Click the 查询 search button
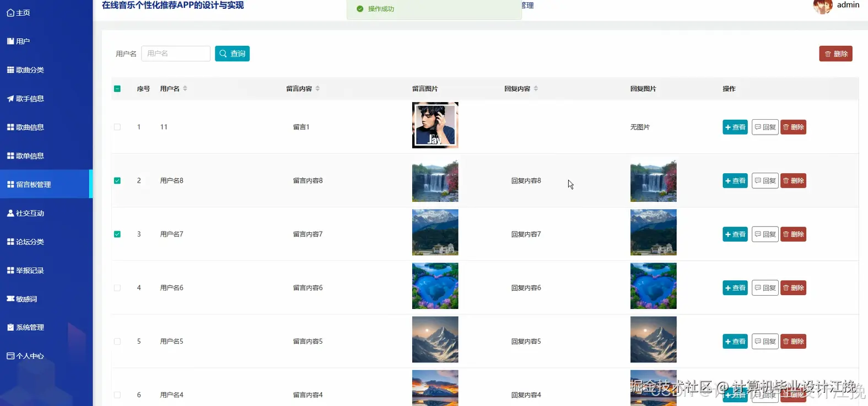Viewport: 868px width, 406px height. click(x=232, y=54)
